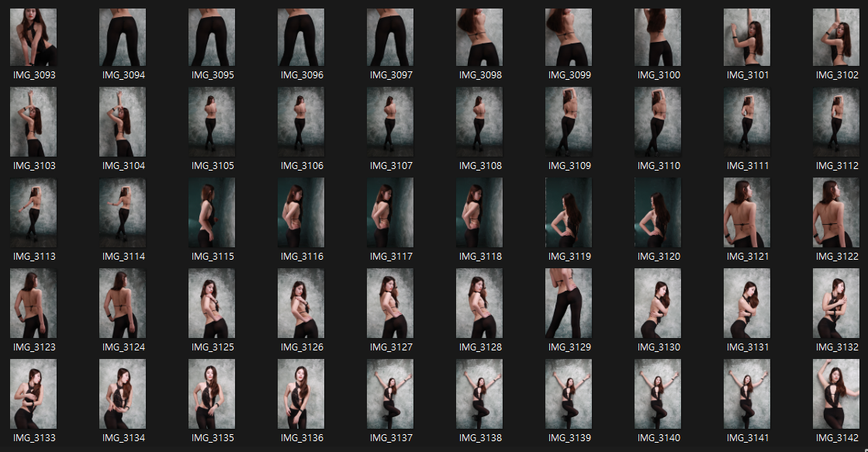Click the file name text IMG_3124
Image resolution: width=868 pixels, height=452 pixels.
[123, 347]
